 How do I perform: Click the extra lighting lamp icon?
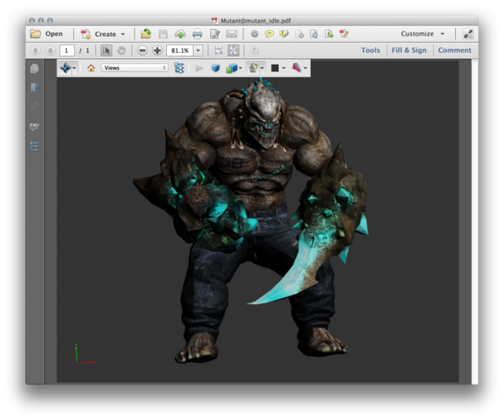254,68
